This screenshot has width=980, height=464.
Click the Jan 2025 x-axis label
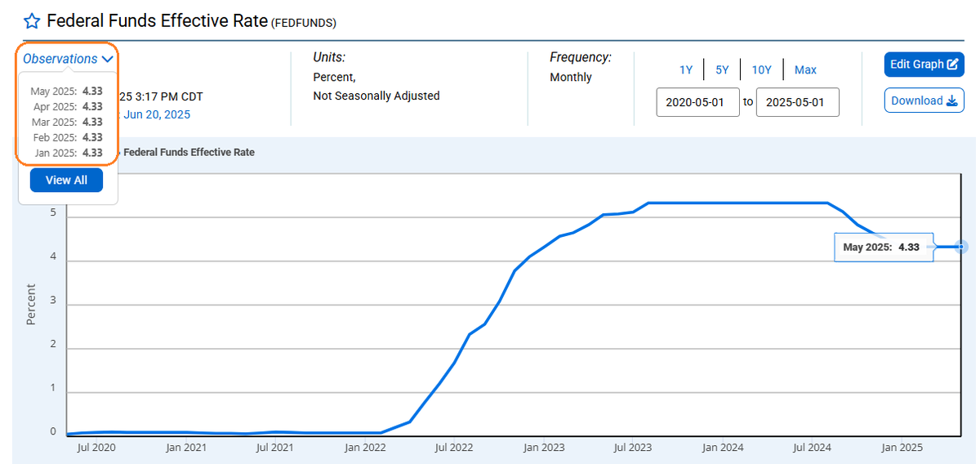(901, 448)
